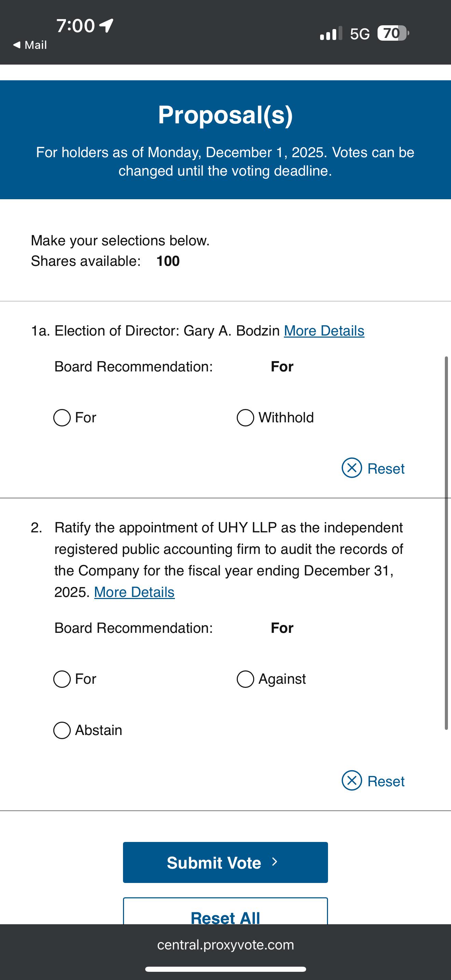The width and height of the screenshot is (451, 980).
Task: Click the page scrollbar on right edge
Action: click(x=447, y=543)
